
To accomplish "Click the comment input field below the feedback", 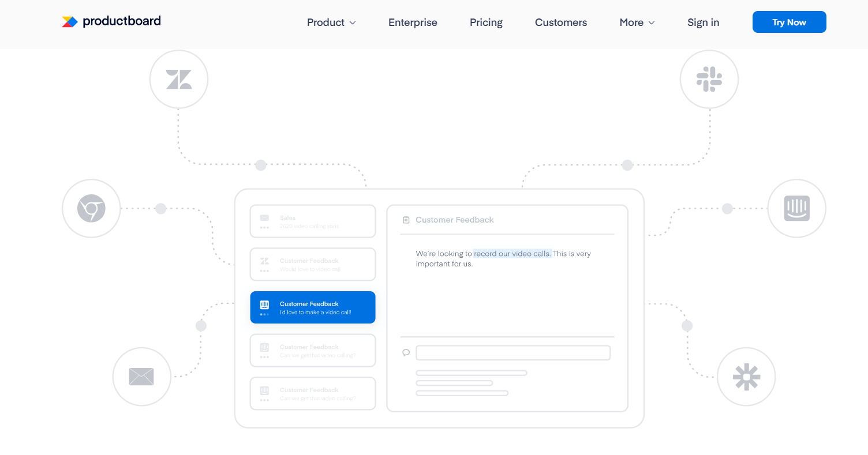I will pos(512,352).
